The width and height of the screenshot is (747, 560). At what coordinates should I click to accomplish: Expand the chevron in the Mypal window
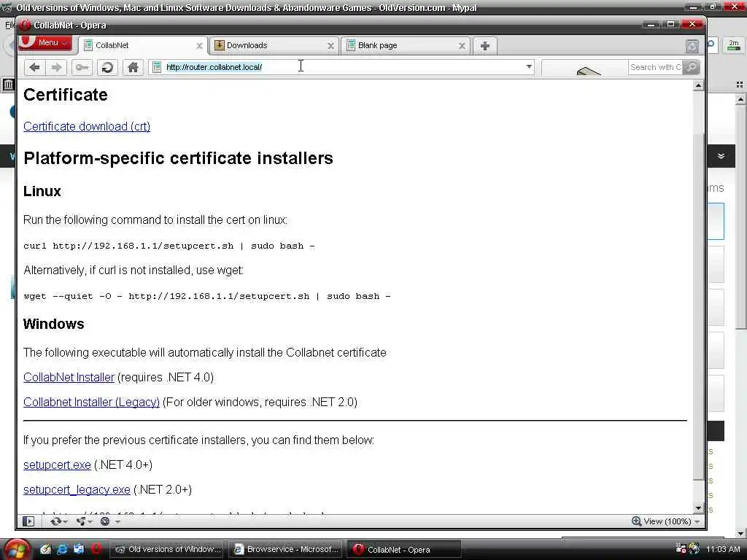(721, 156)
